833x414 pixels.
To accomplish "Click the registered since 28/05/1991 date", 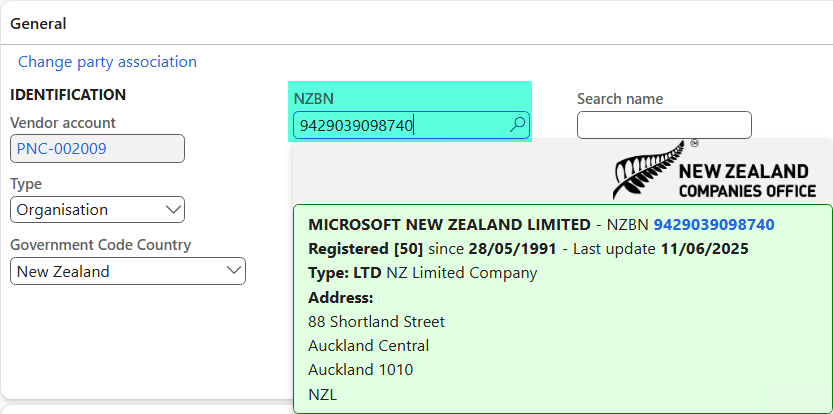I will tap(512, 249).
